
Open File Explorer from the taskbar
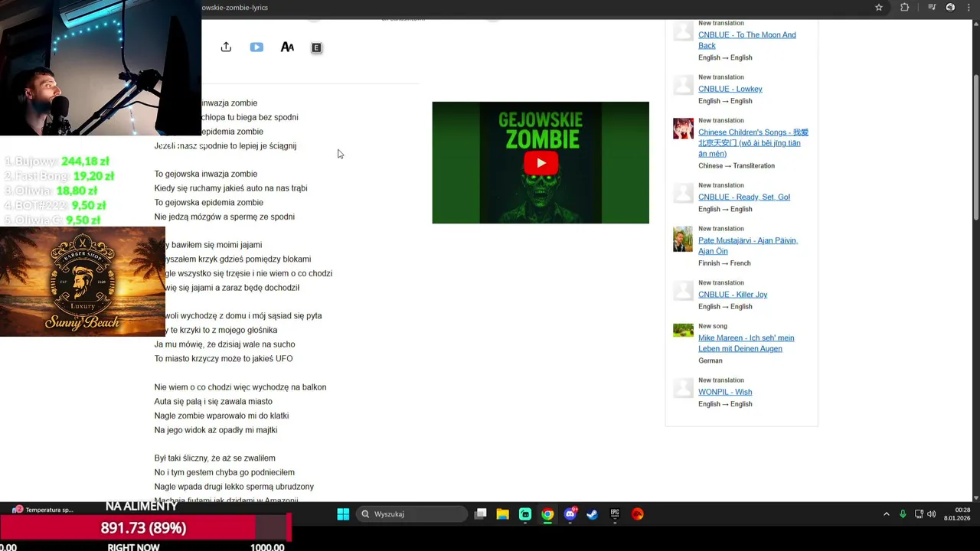502,514
